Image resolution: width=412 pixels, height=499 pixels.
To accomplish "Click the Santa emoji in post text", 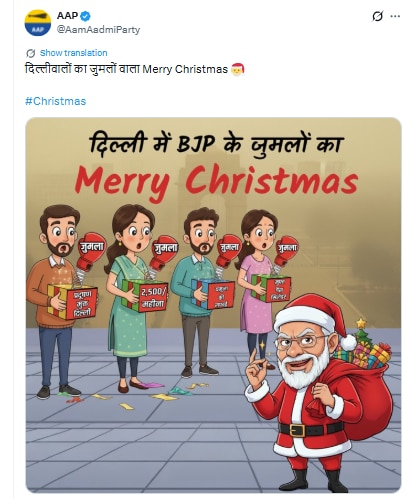I will (238, 69).
